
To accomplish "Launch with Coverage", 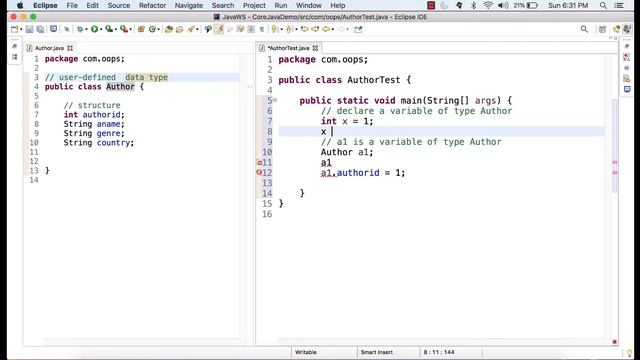I will point(109,29).
